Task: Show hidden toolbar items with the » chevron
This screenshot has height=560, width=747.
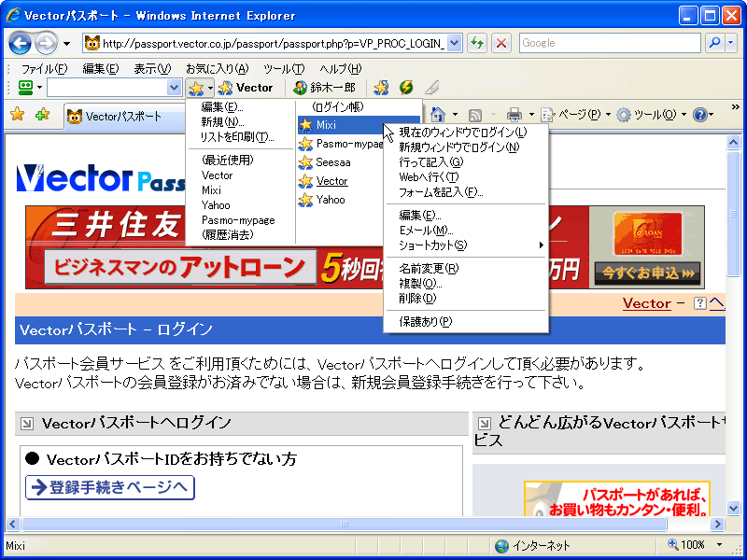Action: point(736,107)
